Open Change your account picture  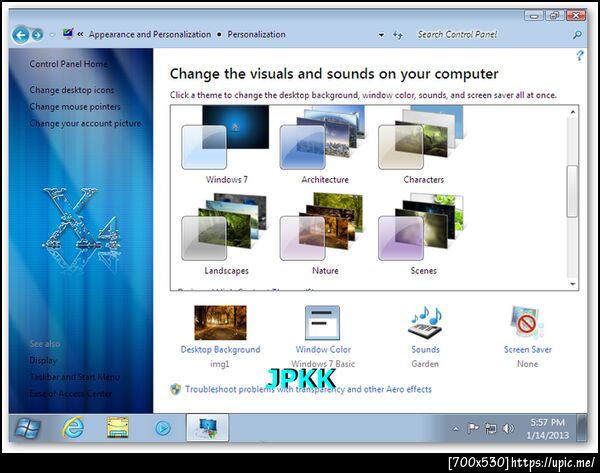[x=85, y=124]
